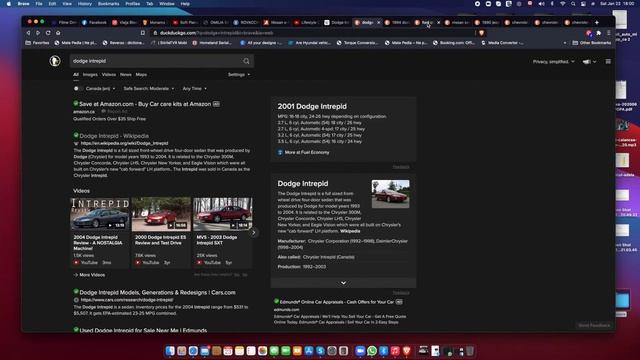Click Send Feedback at the page bottom
The width and height of the screenshot is (640, 360).
pyautogui.click(x=594, y=325)
